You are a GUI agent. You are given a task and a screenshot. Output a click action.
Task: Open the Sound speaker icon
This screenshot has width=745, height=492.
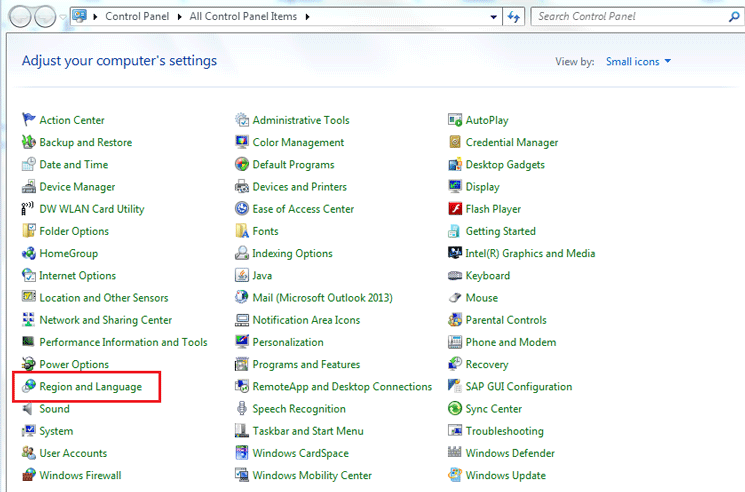pos(29,409)
